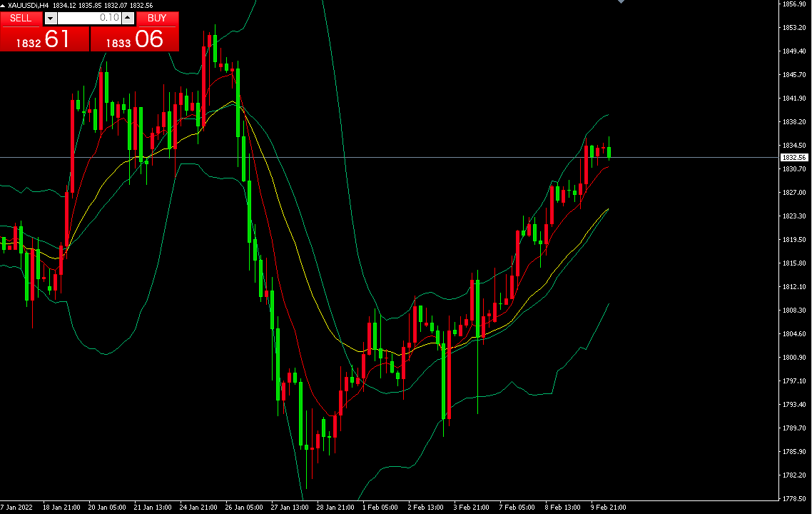Viewport: 812px width, 514px height.
Task: Click the 1793.40 price scale label
Action: [x=794, y=404]
